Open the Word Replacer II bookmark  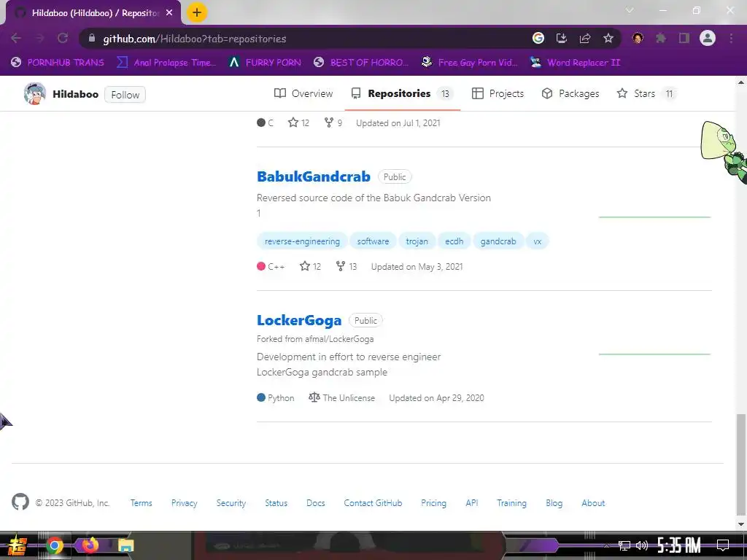575,63
